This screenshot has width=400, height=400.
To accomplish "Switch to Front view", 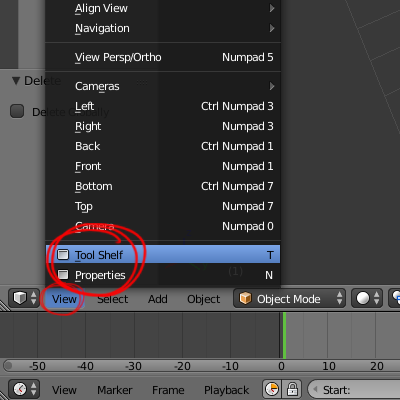I will [x=163, y=166].
